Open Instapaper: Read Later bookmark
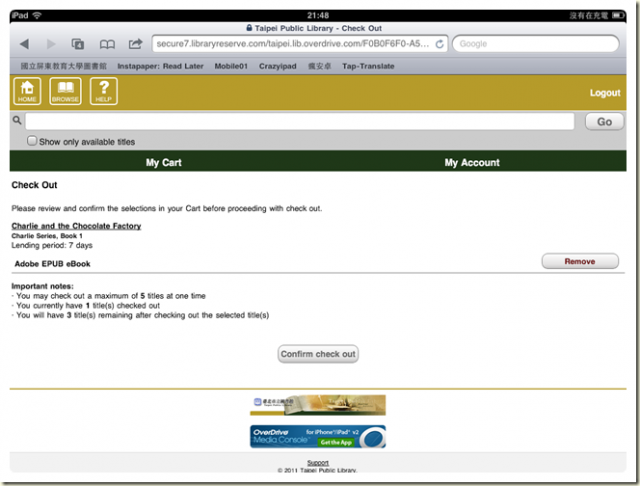Image resolution: width=640 pixels, height=486 pixels. [160, 66]
